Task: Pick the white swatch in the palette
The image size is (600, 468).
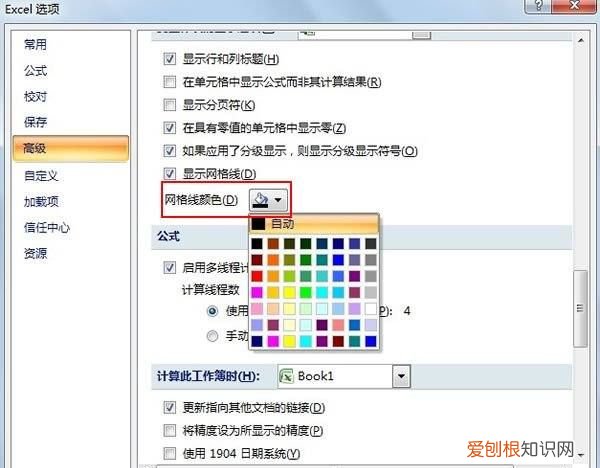Action: click(370, 308)
